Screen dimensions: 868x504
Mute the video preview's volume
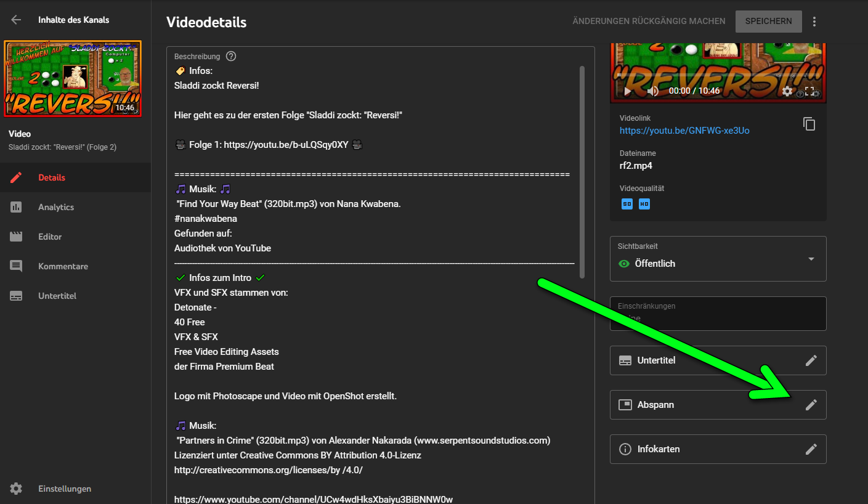tap(653, 91)
